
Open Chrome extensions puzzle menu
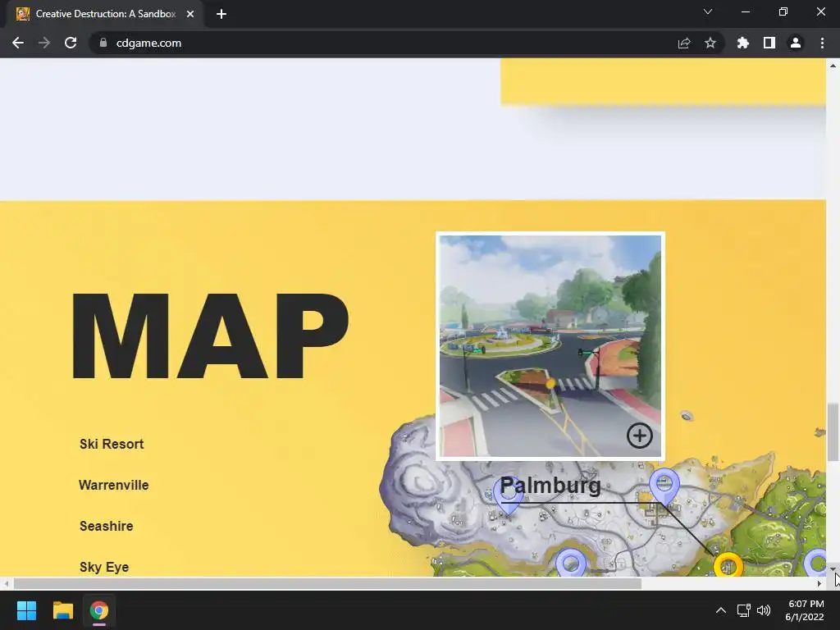click(743, 43)
